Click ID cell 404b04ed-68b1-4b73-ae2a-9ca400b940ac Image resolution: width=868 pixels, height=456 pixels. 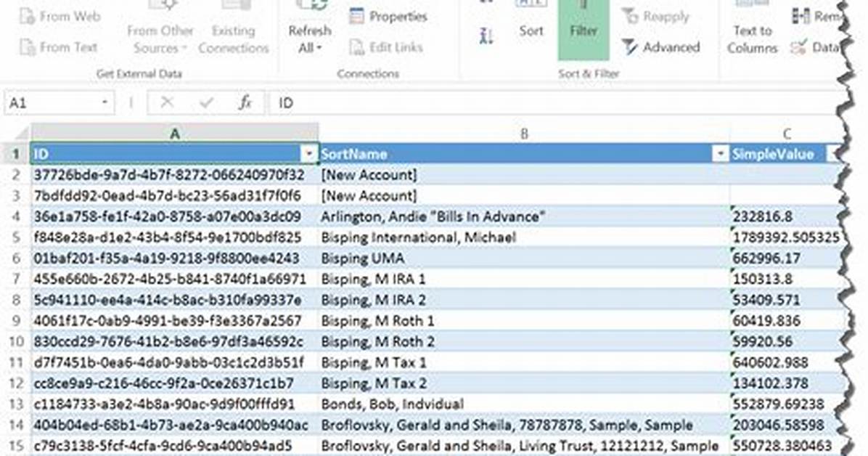click(174, 425)
